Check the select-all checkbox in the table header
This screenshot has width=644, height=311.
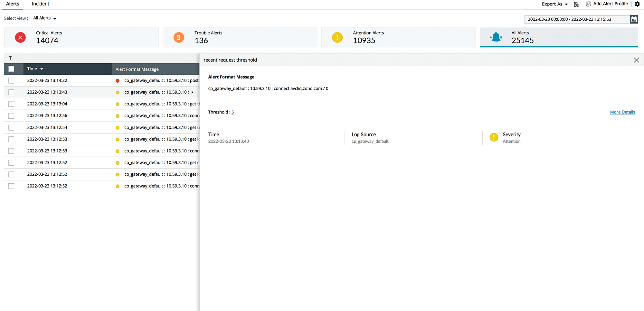11,69
